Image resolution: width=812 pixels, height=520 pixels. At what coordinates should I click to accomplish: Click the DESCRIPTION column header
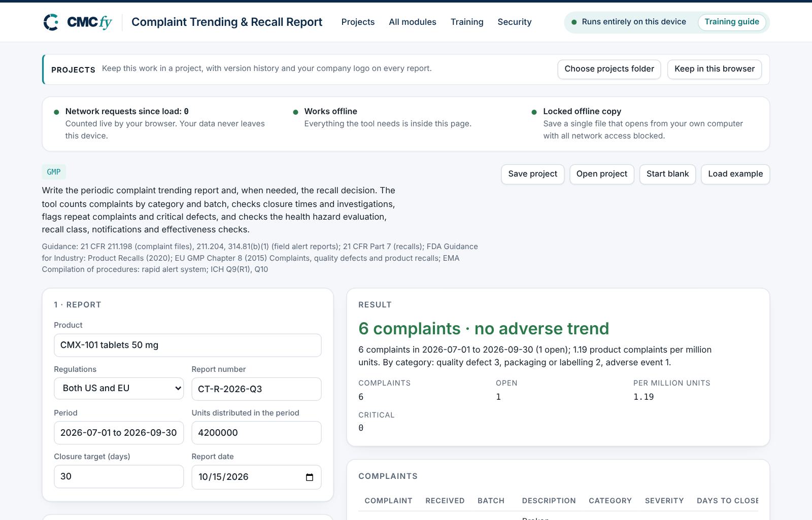click(549, 501)
